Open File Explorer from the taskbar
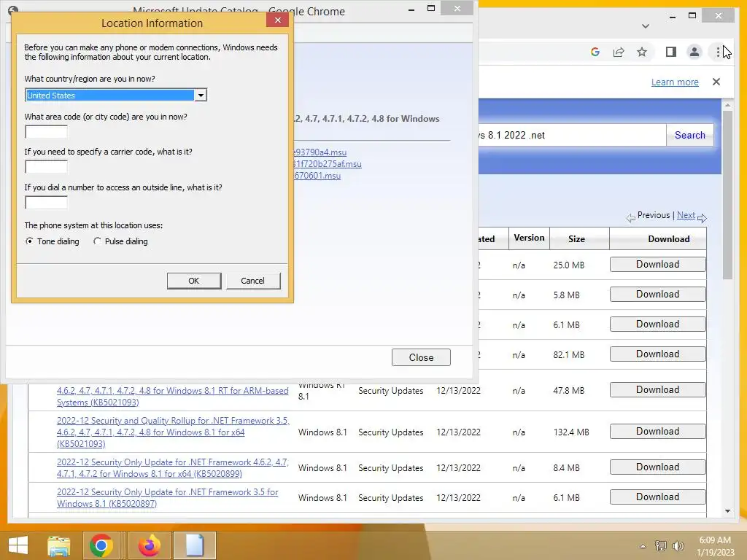Image resolution: width=747 pixels, height=560 pixels. coord(59,545)
